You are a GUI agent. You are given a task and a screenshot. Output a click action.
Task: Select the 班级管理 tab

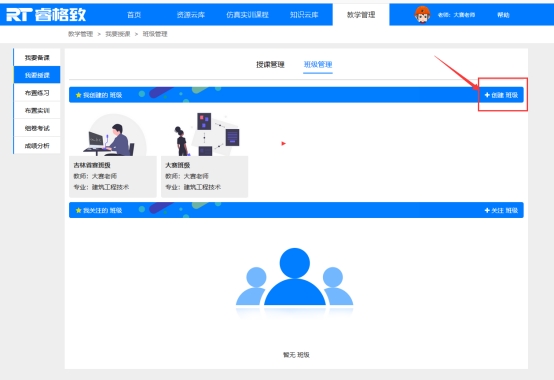[x=318, y=65]
